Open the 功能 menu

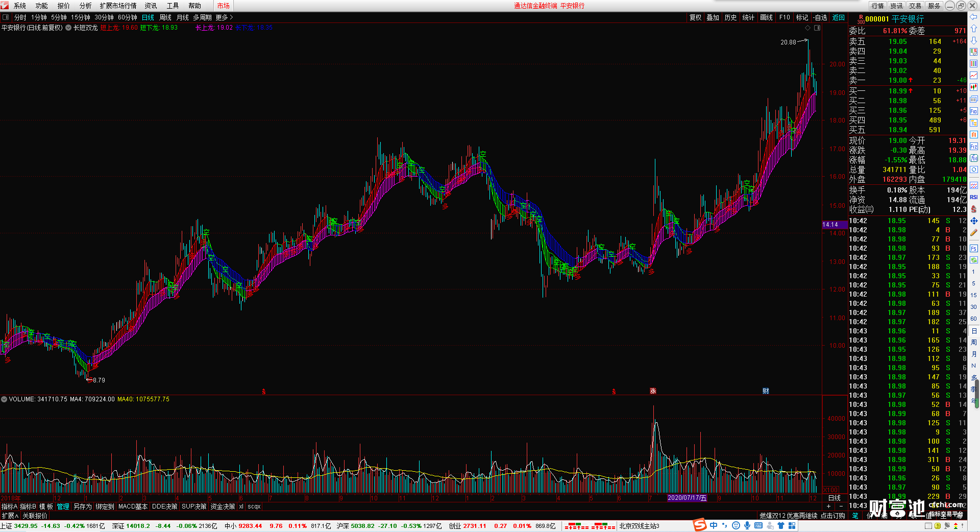[42, 6]
